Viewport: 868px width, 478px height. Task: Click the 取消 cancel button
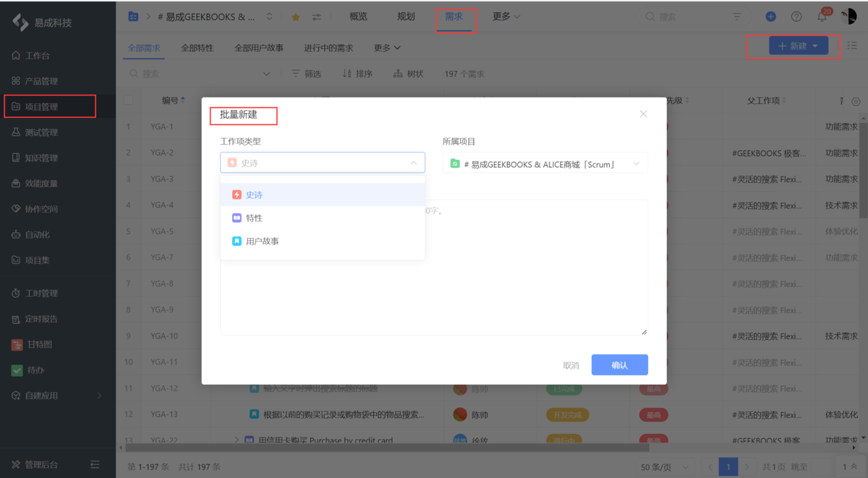point(571,364)
